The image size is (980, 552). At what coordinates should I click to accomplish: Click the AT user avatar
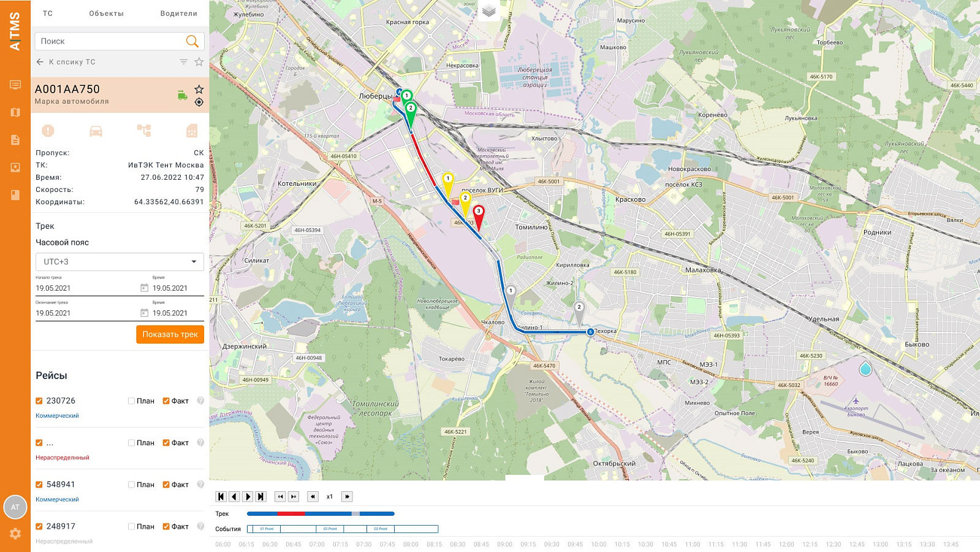point(15,507)
